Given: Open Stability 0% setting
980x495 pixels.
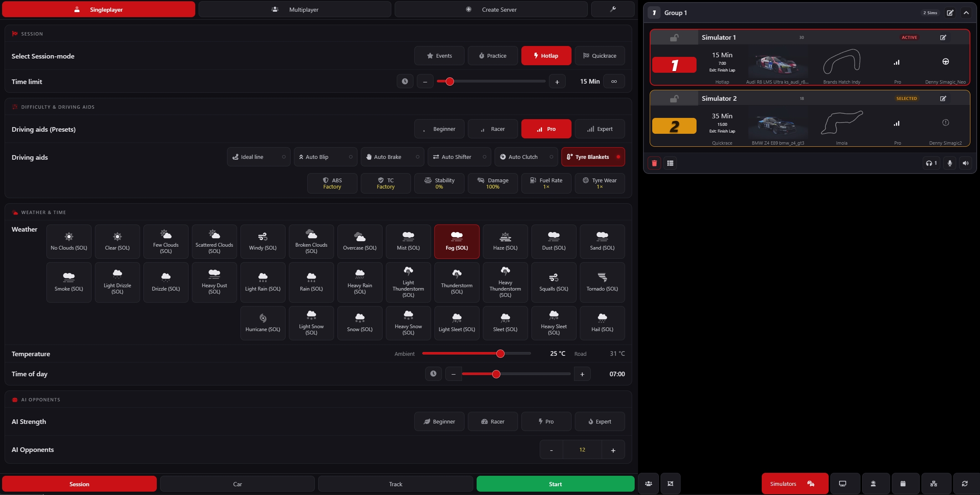Looking at the screenshot, I should 439,183.
